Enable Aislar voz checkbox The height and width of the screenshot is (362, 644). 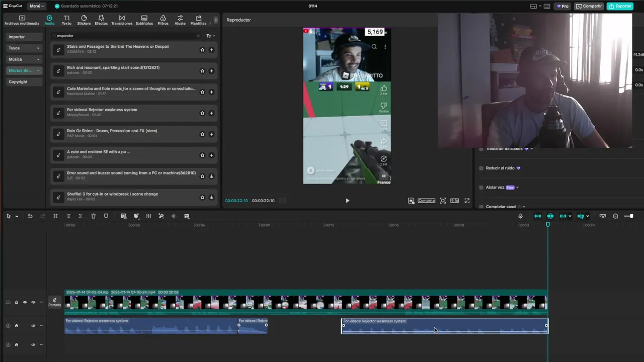point(481,188)
